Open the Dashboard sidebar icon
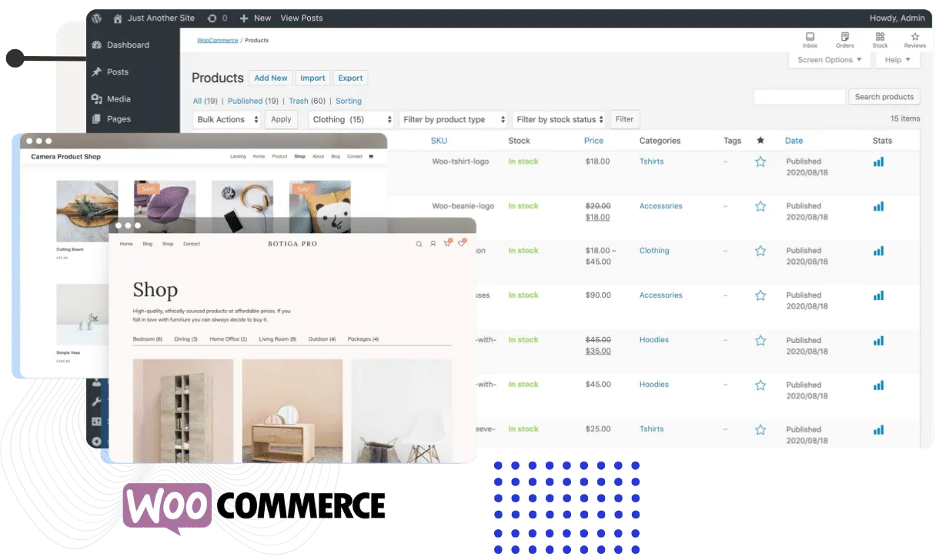Viewport: 949px width, 560px height. (97, 45)
